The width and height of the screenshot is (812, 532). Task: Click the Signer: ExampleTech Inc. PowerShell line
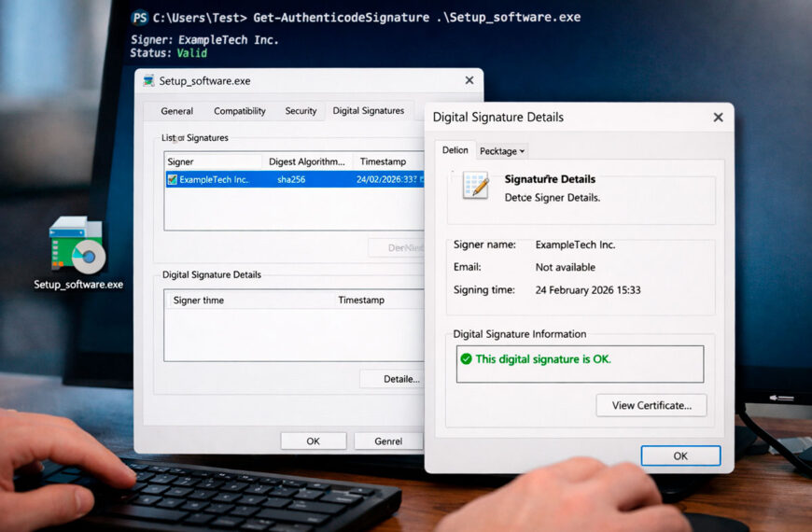[x=204, y=40]
